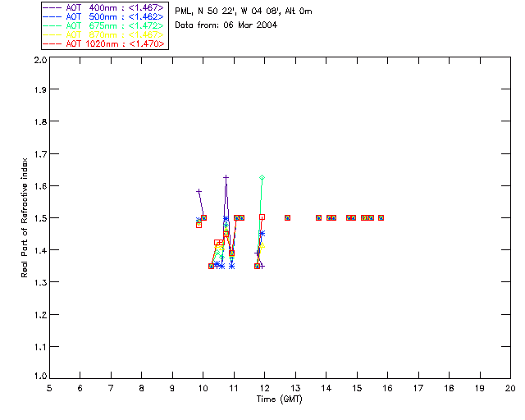The width and height of the screenshot is (525, 420).
Task: Click the 1.7 tick label on y-axis
Action: 40,154
